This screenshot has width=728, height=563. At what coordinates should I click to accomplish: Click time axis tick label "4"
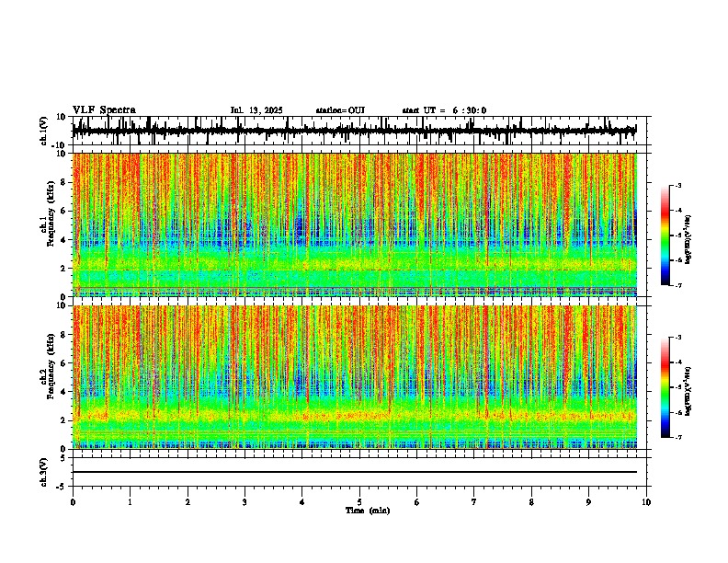(x=302, y=502)
